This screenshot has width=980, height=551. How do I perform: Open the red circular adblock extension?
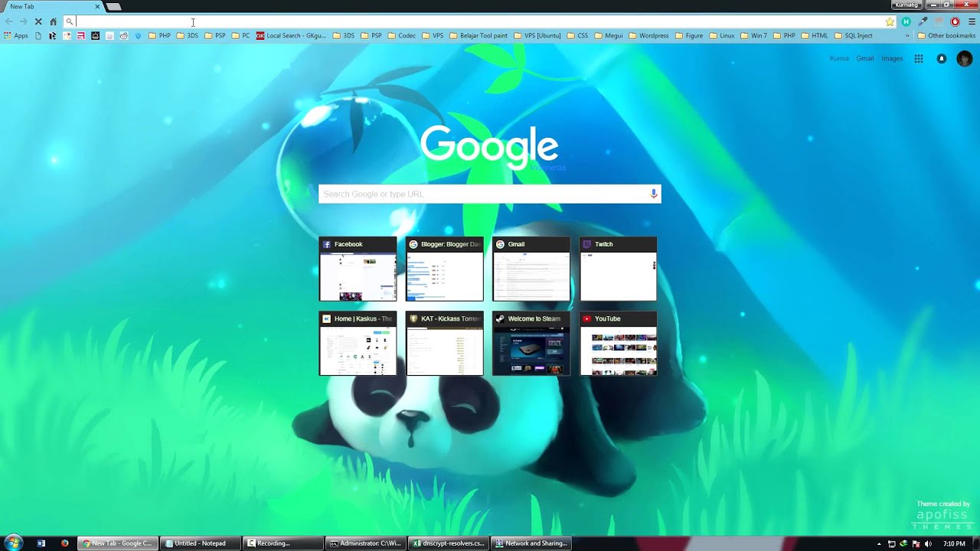(955, 21)
